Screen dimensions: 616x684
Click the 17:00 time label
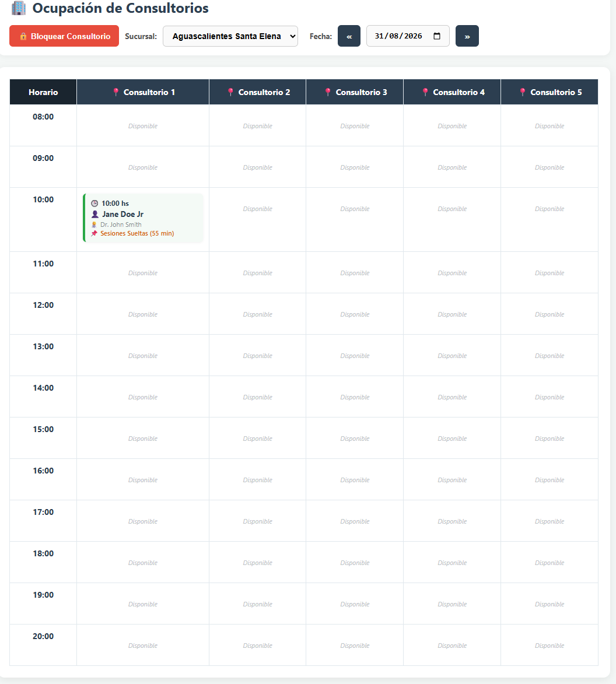pyautogui.click(x=43, y=512)
